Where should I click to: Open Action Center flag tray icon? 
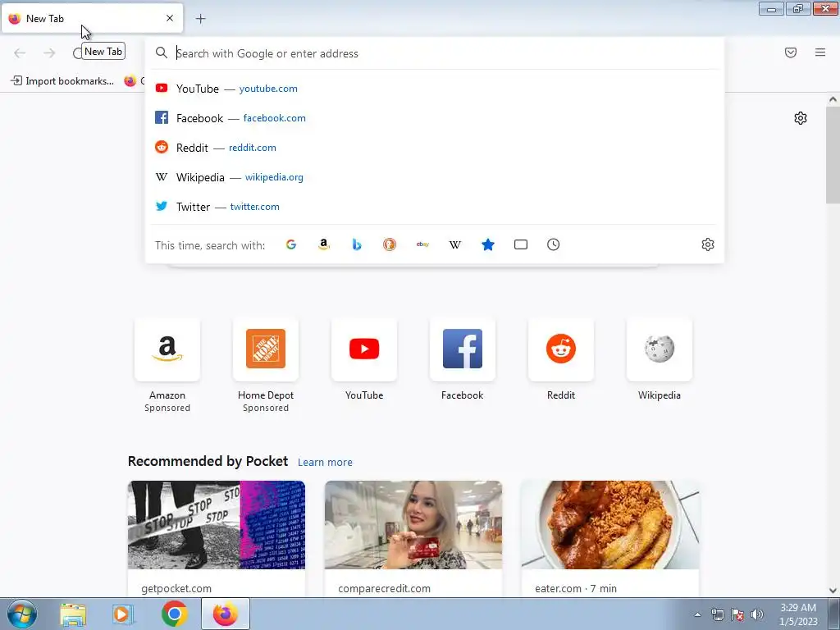[737, 614]
